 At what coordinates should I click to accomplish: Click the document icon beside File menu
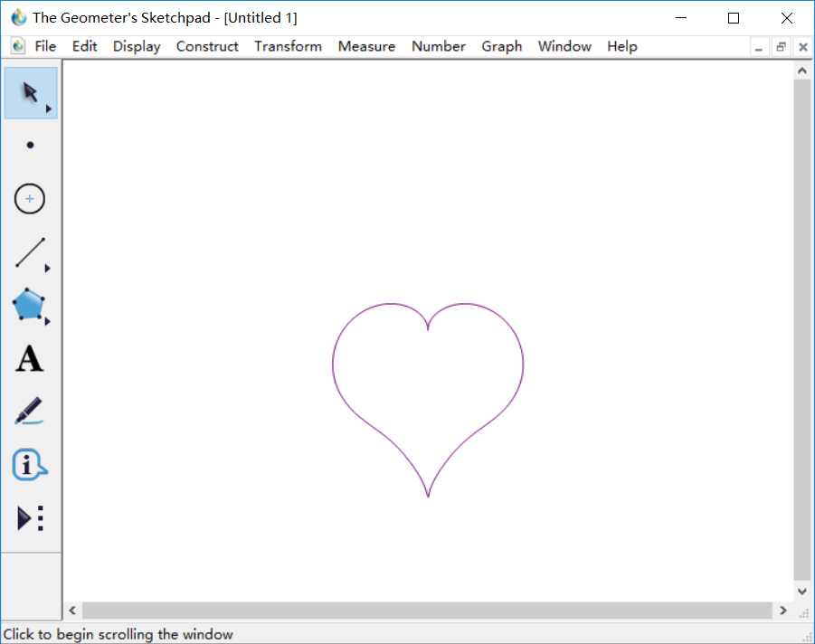[x=18, y=46]
